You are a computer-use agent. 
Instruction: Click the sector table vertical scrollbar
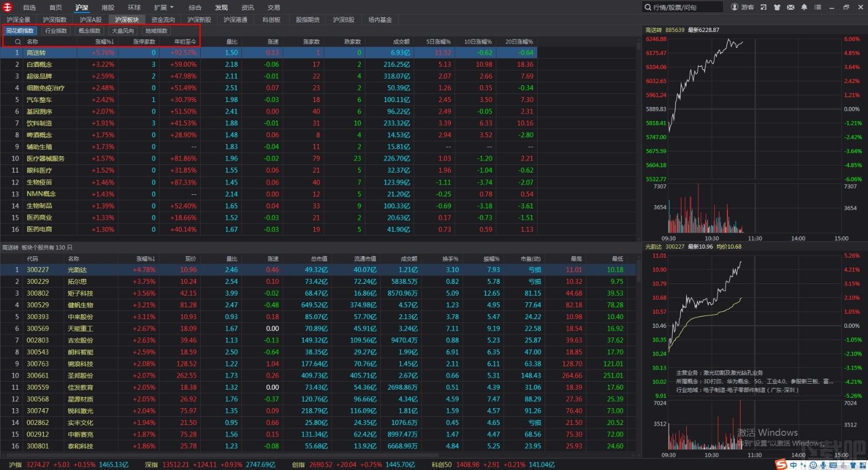638,136
